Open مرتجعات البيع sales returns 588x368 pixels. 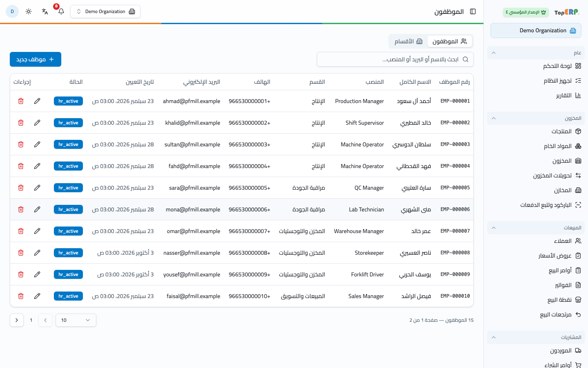tap(536, 314)
